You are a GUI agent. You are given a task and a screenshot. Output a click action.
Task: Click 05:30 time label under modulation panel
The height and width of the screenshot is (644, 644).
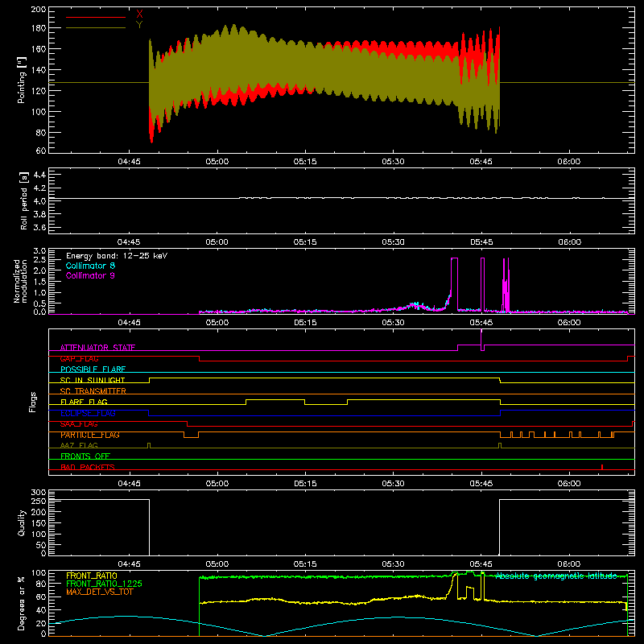click(393, 323)
